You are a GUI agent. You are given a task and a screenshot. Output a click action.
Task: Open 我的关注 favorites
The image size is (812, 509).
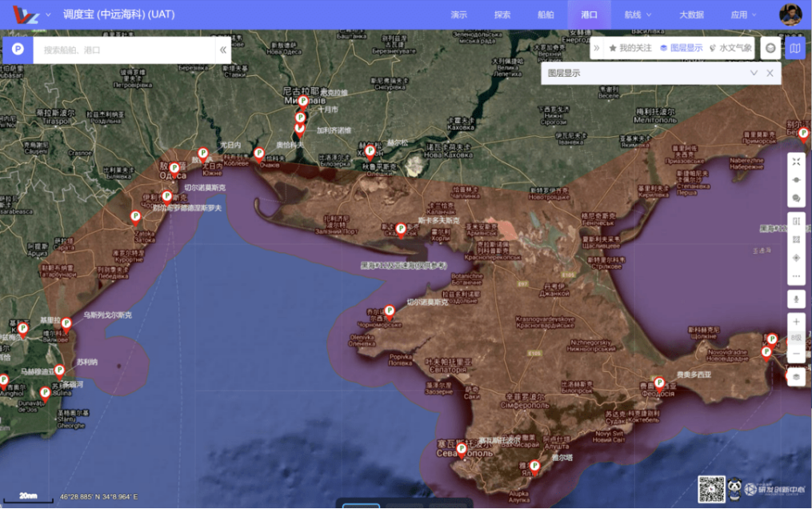coord(630,48)
